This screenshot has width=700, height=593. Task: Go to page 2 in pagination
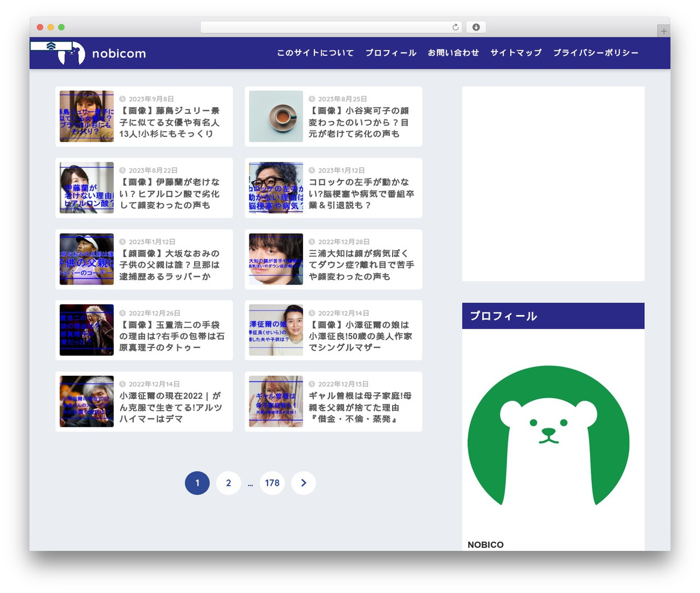click(x=229, y=483)
